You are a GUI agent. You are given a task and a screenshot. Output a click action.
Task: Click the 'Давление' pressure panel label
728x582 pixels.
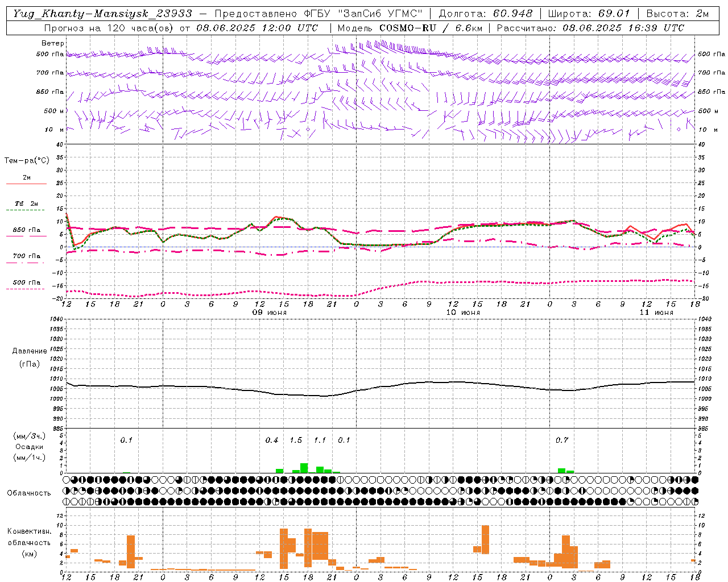30,351
